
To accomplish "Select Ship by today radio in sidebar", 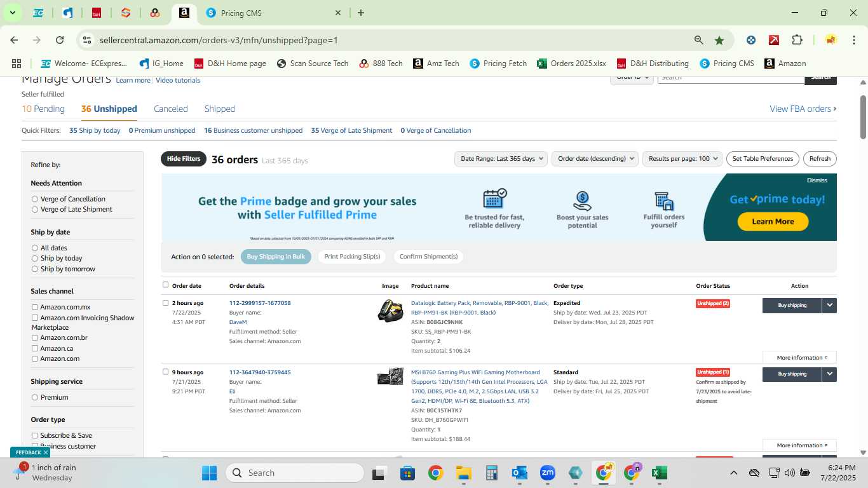I will tap(35, 258).
